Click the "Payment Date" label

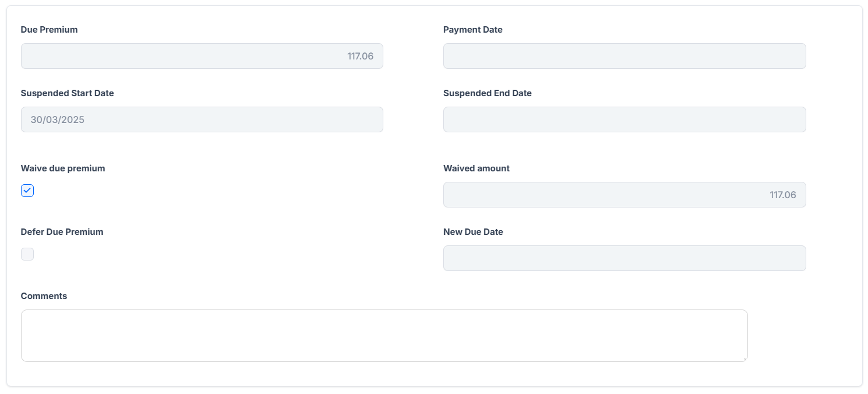point(472,30)
